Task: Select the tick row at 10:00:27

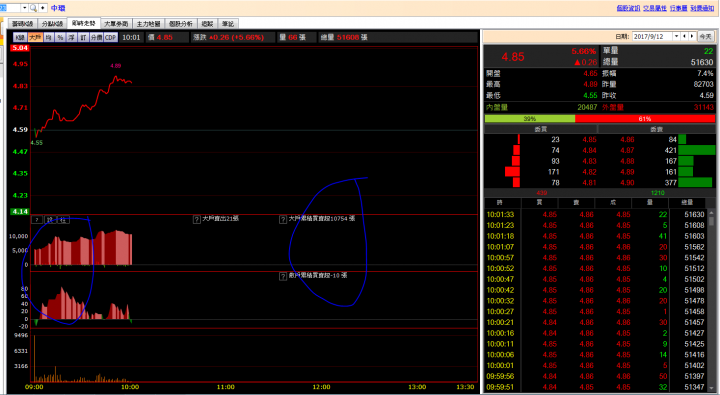Action: (x=596, y=311)
